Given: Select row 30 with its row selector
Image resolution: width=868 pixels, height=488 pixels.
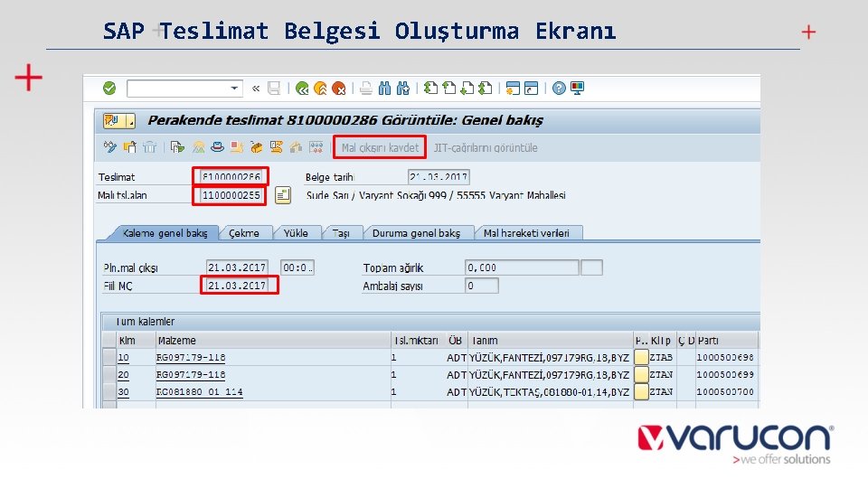Looking at the screenshot, I should [109, 391].
